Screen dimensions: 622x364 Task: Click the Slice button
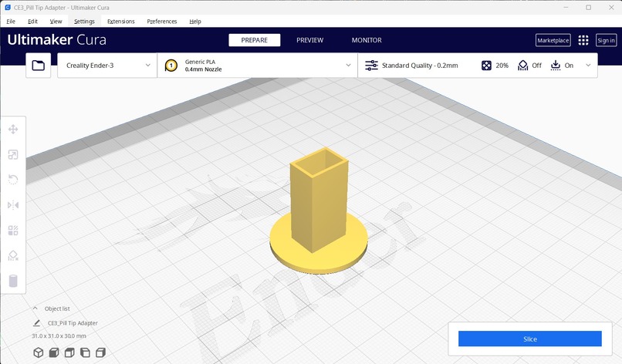pyautogui.click(x=530, y=339)
